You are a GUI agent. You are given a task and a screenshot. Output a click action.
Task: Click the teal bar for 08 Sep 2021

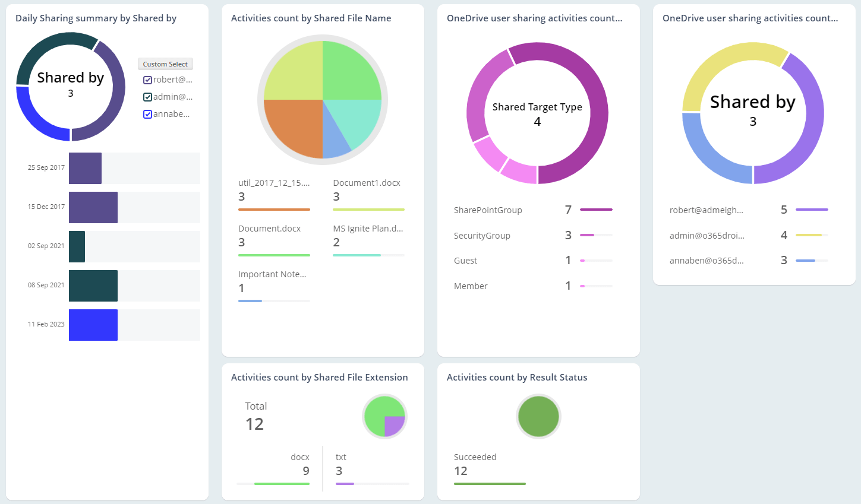tap(93, 286)
